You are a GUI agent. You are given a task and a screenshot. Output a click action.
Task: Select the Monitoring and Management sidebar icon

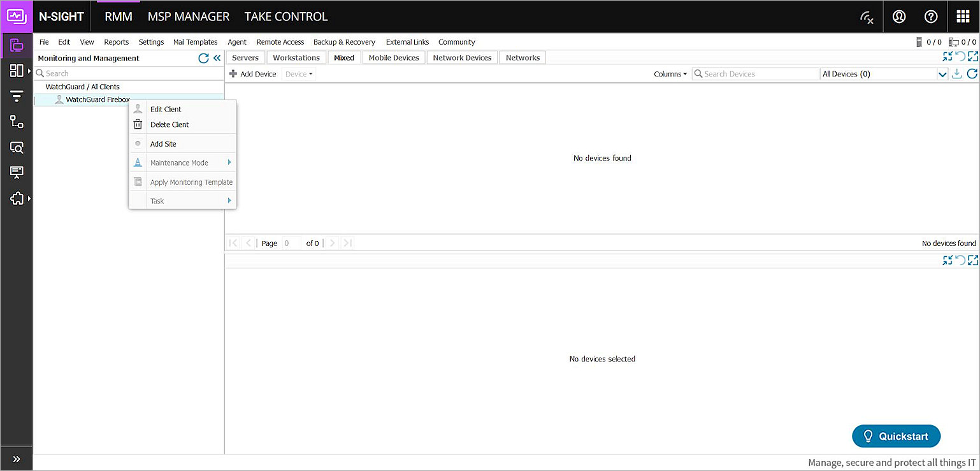[x=17, y=45]
